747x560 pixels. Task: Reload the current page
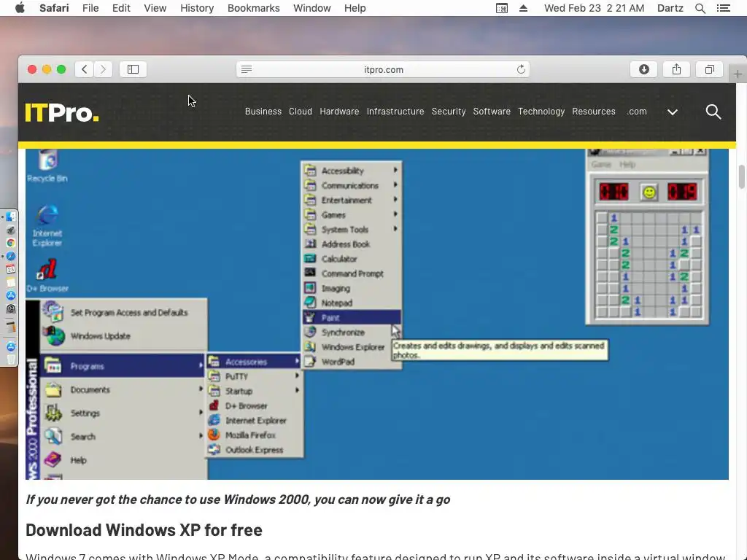[x=521, y=69]
